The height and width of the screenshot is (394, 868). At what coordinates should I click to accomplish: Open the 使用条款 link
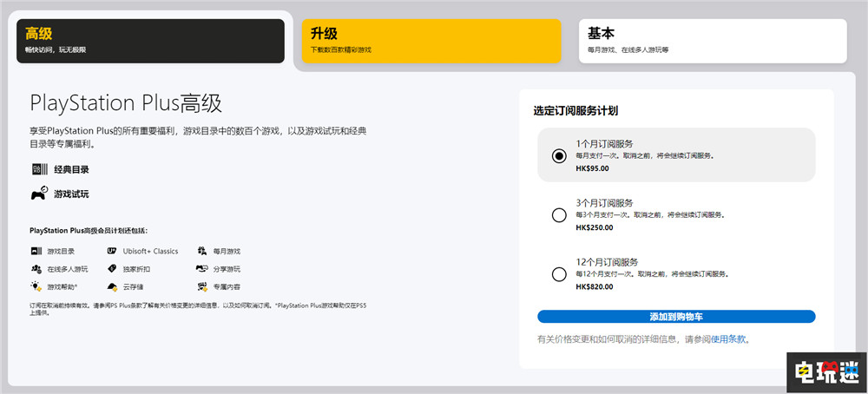(x=728, y=339)
